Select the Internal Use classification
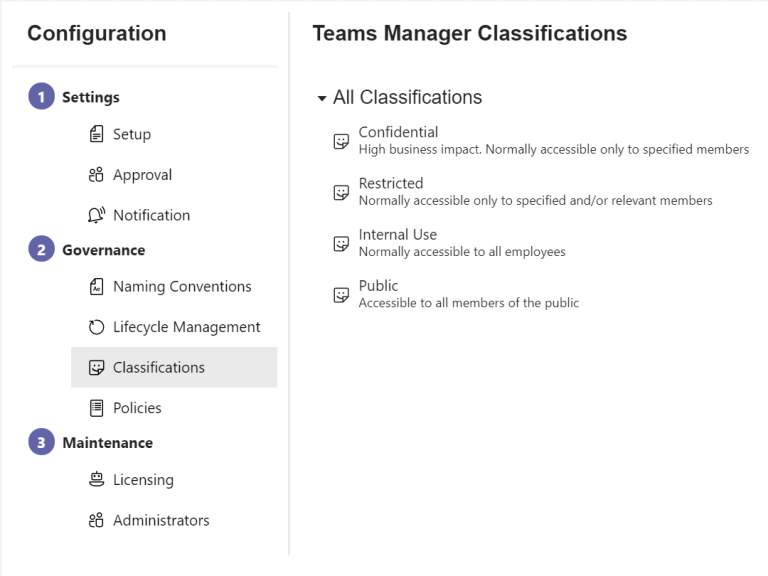Viewport: 768px width, 576px height. pyautogui.click(x=397, y=235)
